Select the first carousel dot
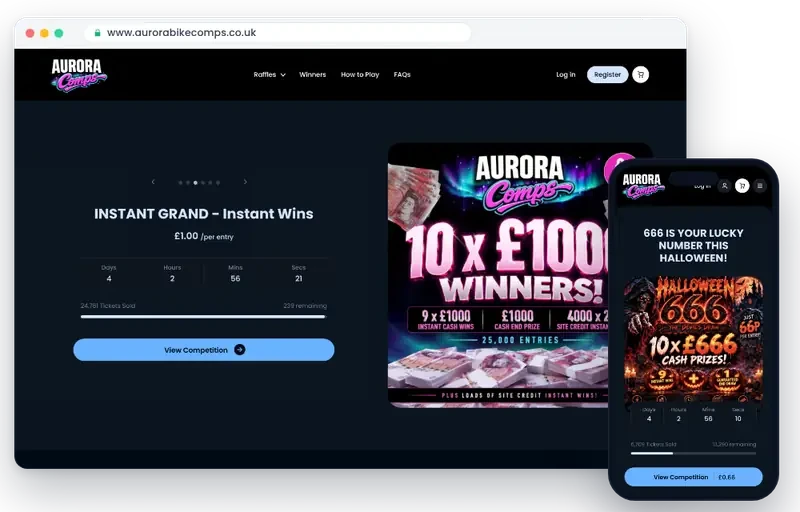800x512 pixels. 180,183
